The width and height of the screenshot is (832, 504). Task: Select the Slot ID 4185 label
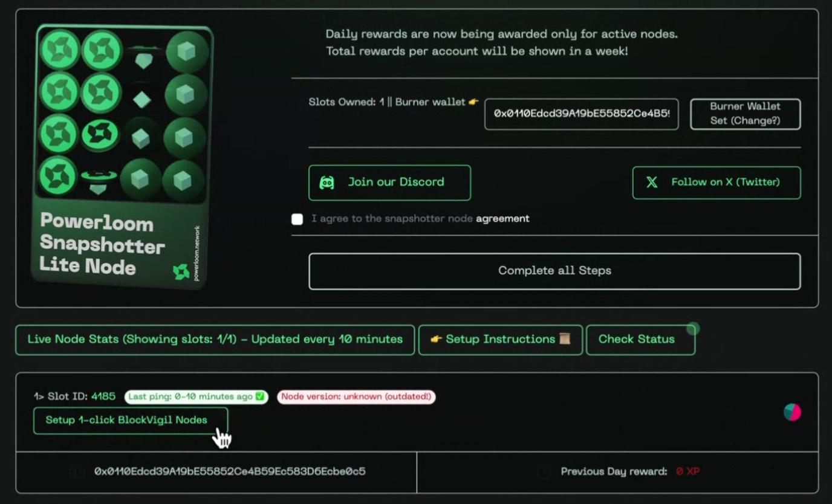point(74,397)
